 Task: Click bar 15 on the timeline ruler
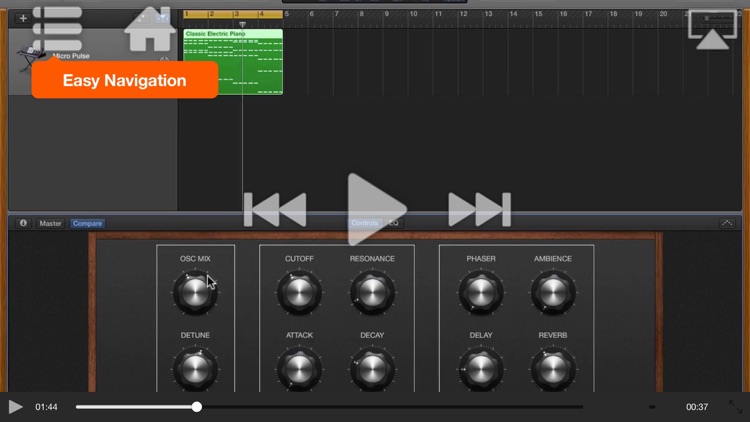(538, 14)
